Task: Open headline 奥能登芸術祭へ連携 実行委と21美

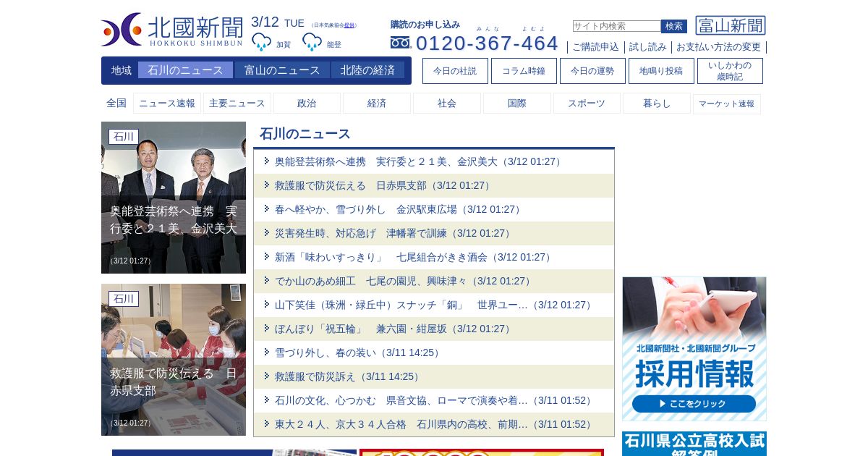Action: click(419, 161)
